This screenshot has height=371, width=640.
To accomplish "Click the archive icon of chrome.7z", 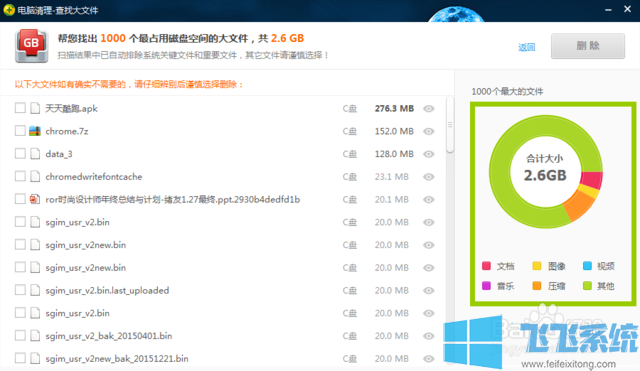I will tap(35, 131).
